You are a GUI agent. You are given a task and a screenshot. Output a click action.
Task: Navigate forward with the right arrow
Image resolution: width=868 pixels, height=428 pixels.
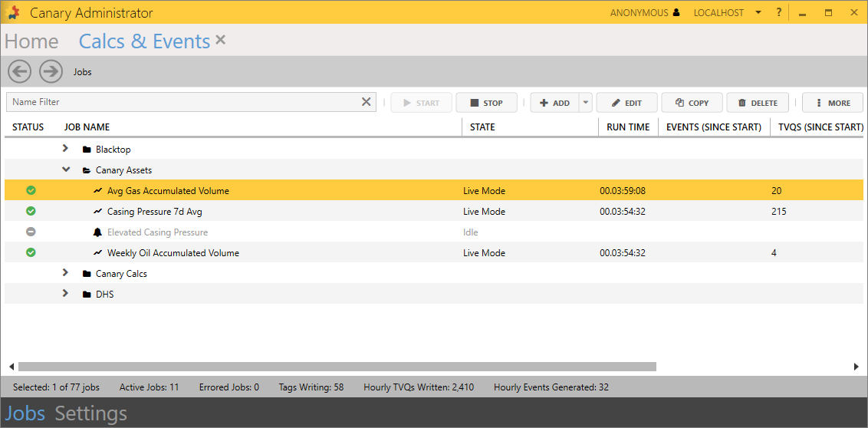click(51, 71)
